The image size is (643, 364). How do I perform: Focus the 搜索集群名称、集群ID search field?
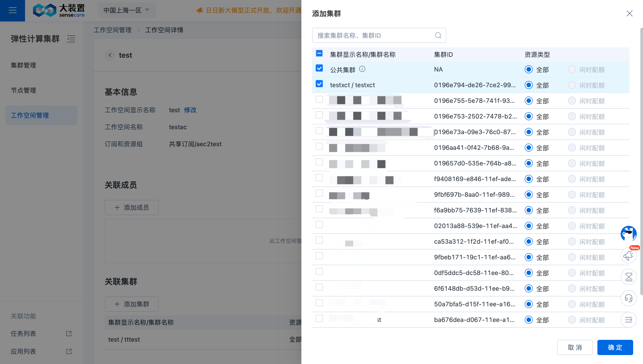tap(379, 35)
